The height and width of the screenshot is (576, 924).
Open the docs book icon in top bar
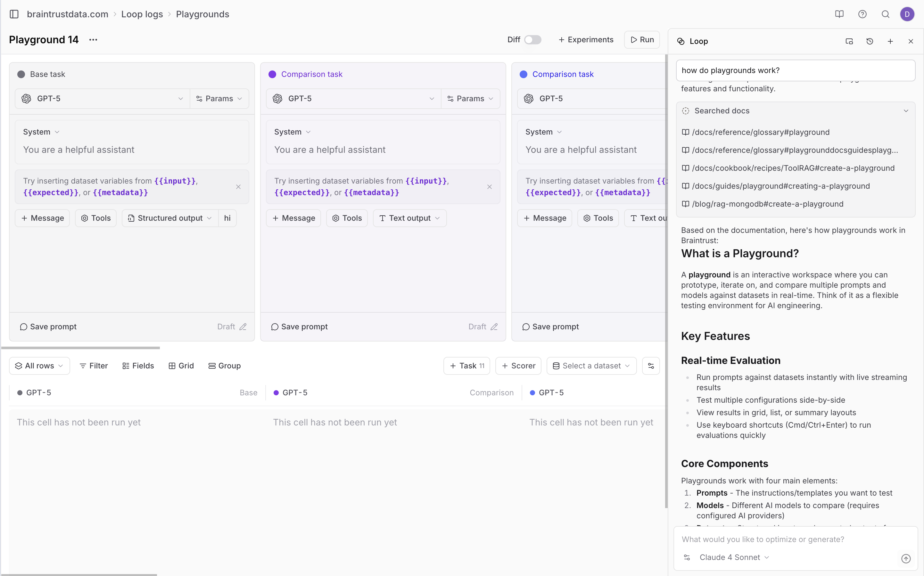click(839, 14)
